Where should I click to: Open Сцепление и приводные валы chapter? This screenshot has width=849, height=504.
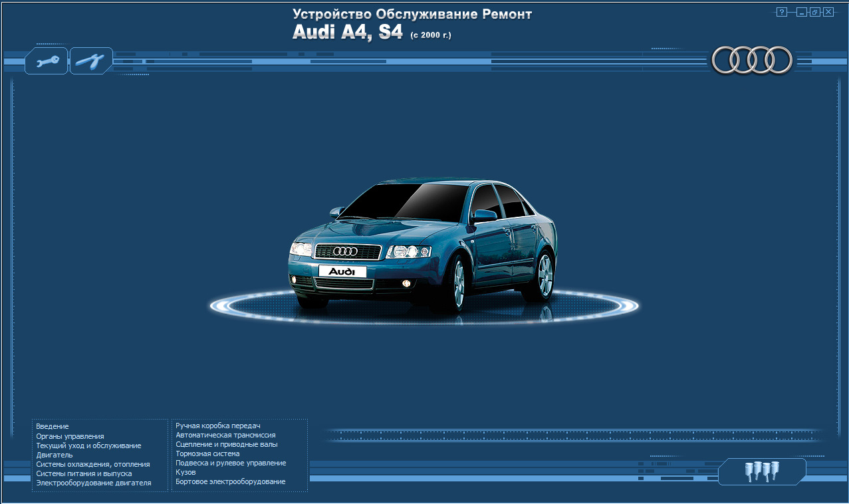click(x=227, y=444)
